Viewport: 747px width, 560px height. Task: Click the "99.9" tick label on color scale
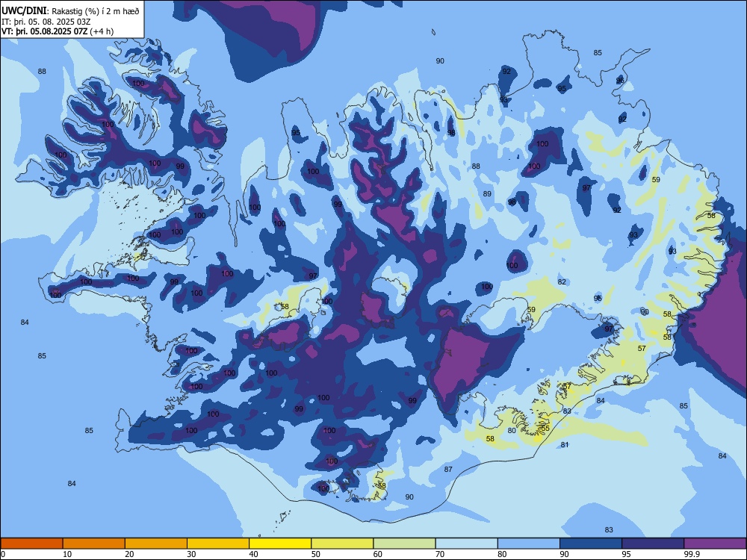click(x=691, y=554)
